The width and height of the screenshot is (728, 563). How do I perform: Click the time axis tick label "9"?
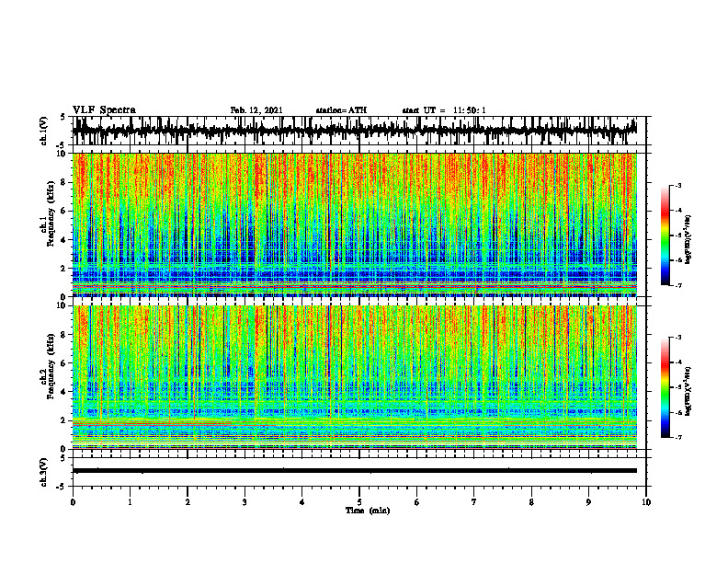click(588, 502)
